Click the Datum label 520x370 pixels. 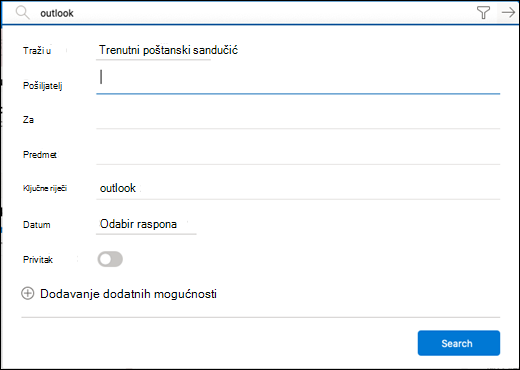[37, 225]
